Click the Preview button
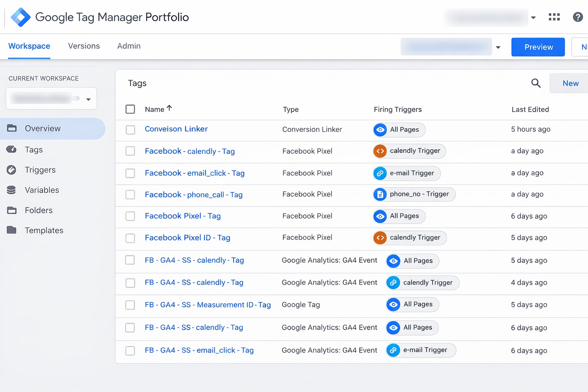This screenshot has height=392, width=588. click(x=538, y=47)
